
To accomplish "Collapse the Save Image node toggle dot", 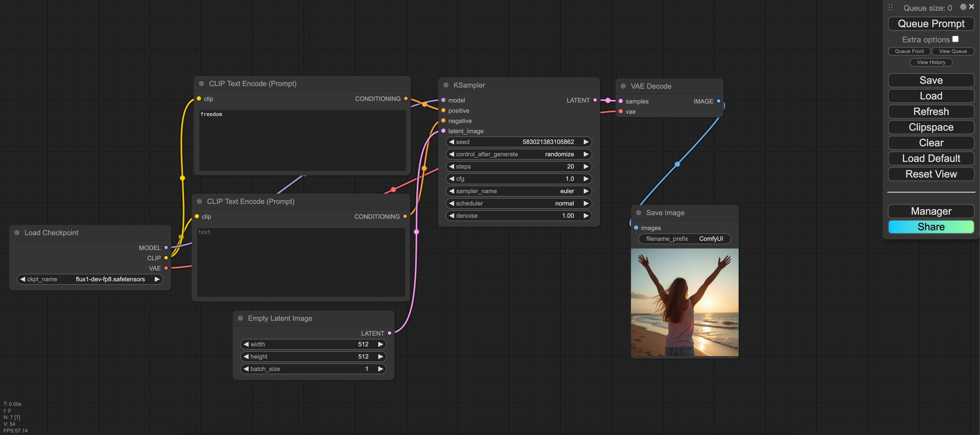I will [639, 213].
